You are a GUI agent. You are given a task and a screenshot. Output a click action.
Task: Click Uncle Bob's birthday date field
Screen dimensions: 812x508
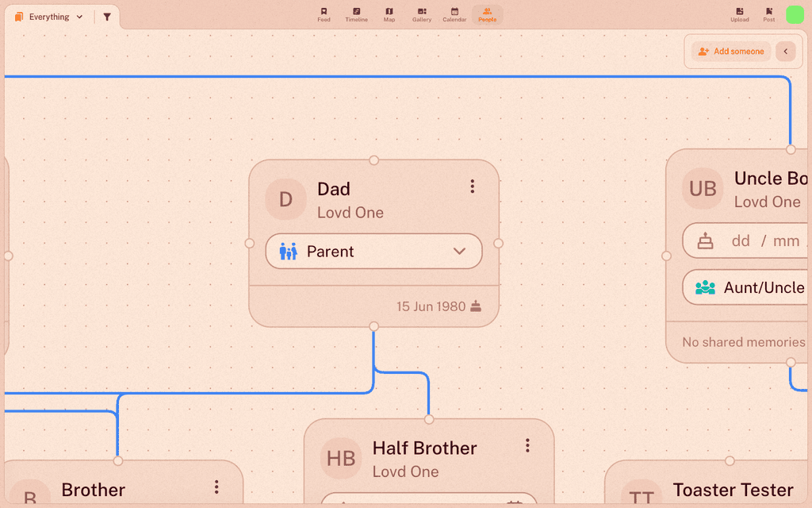pos(747,241)
